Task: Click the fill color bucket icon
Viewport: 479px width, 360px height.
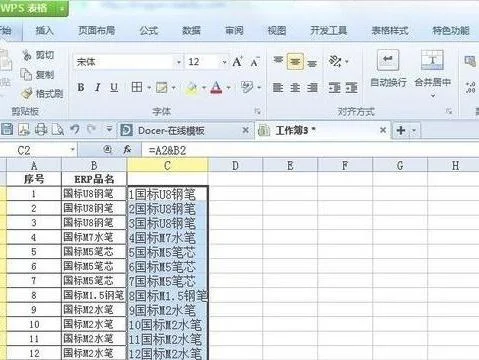Action: tap(192, 88)
